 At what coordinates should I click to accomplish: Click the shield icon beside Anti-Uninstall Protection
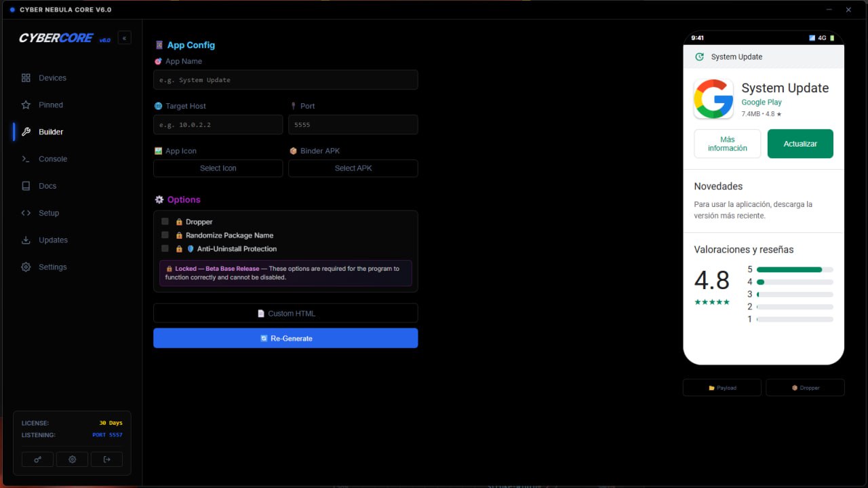click(x=191, y=249)
